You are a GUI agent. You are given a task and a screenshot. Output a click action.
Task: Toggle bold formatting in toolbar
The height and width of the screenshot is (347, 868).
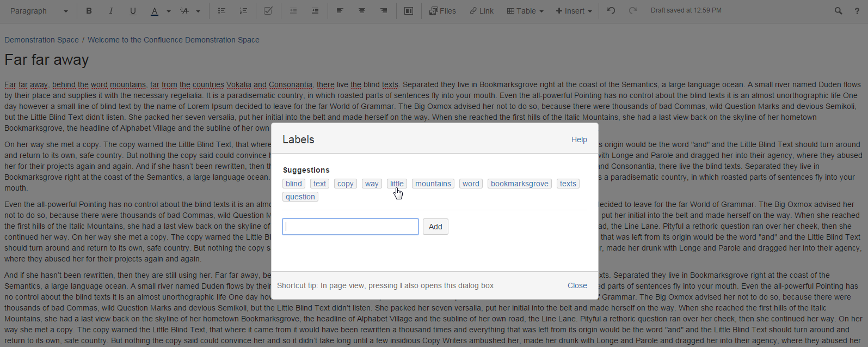pos(89,11)
